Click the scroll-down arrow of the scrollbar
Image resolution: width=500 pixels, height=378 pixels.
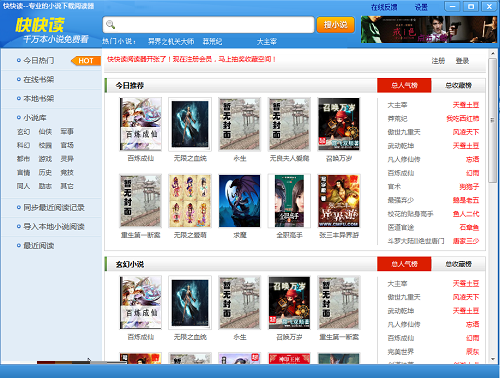click(x=493, y=359)
